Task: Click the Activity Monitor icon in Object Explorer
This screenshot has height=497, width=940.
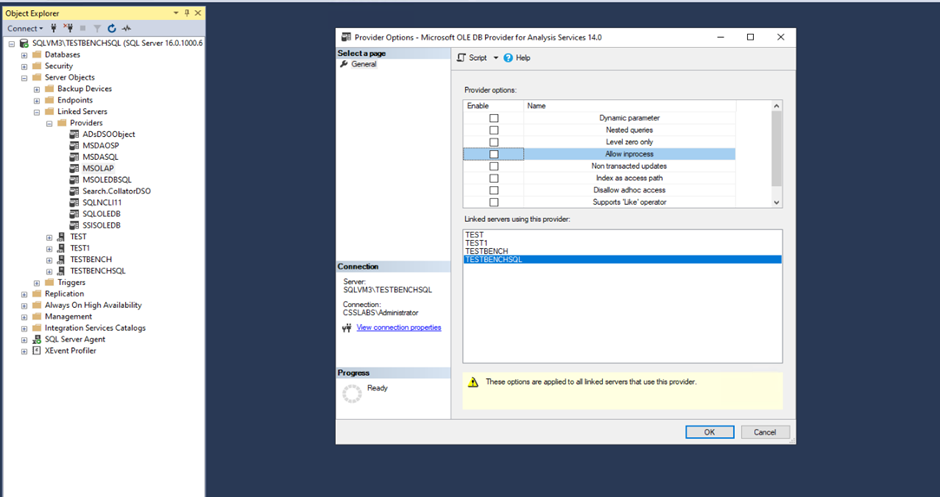Action: [126, 28]
